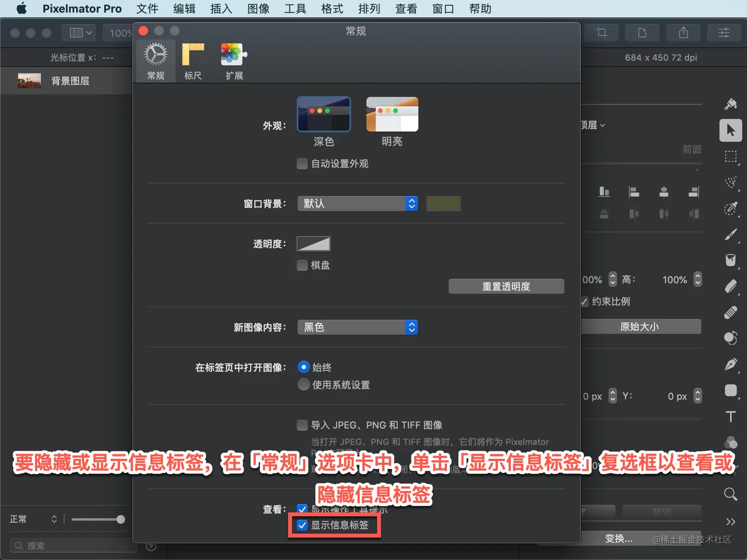Click the document icon in main toolbar
The image size is (747, 560).
(x=642, y=33)
